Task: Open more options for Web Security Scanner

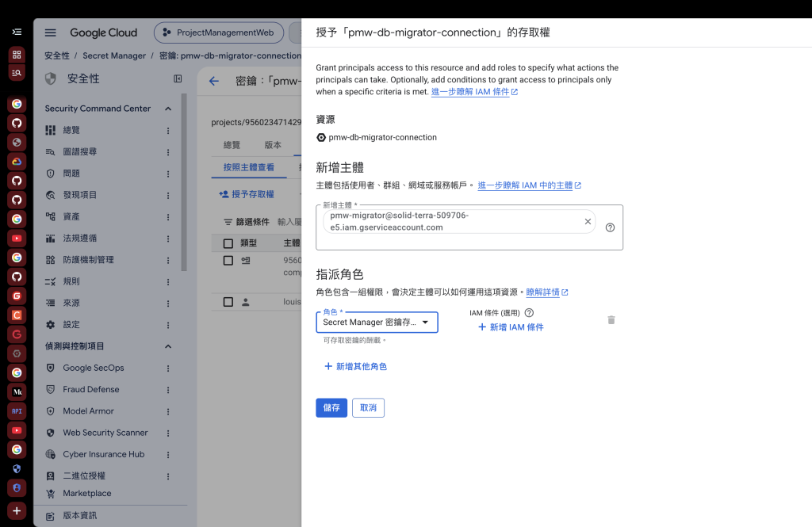Action: click(x=168, y=433)
